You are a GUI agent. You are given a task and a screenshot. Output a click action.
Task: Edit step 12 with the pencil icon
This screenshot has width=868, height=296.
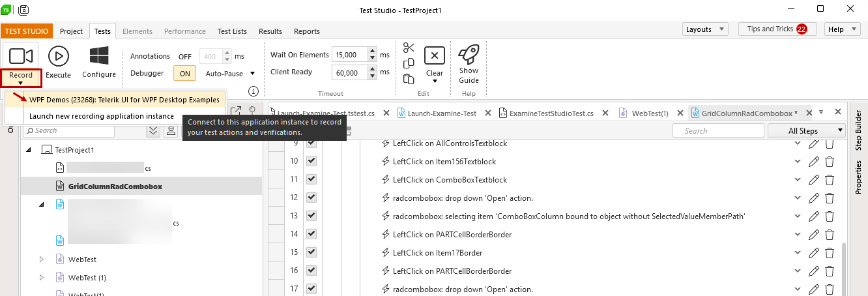tap(813, 198)
